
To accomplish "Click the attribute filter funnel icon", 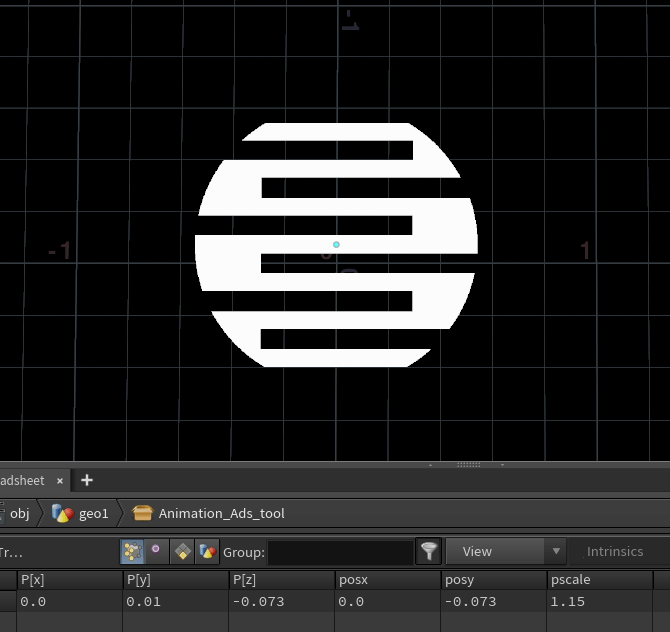I will [429, 551].
